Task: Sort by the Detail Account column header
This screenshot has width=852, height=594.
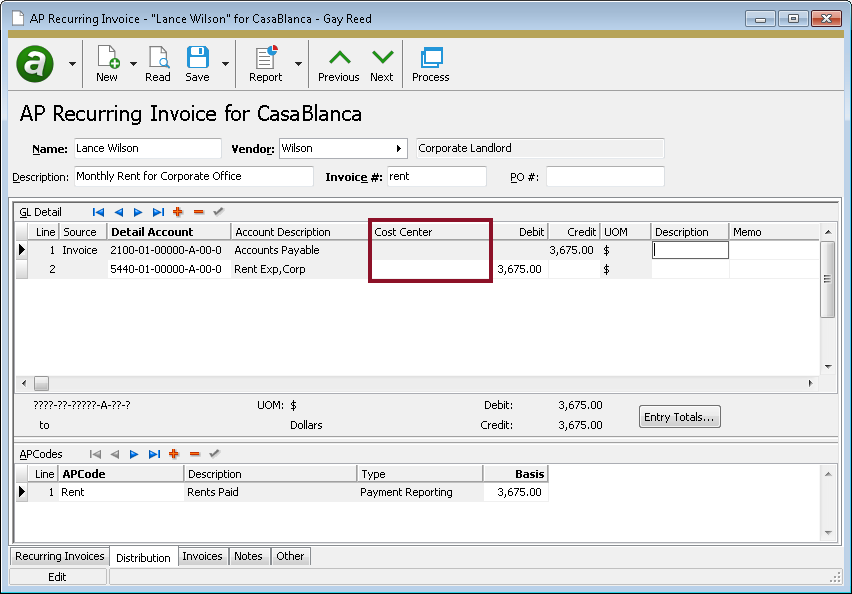Action: [152, 232]
